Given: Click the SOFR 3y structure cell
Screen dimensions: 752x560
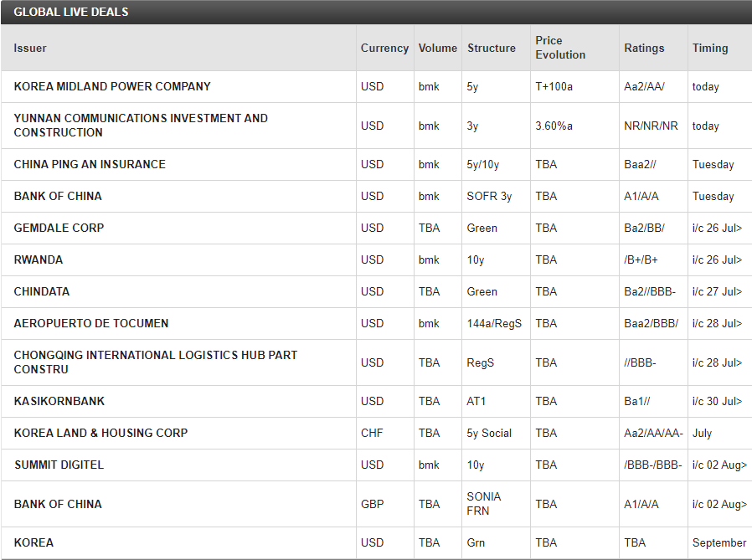Looking at the screenshot, I should 489,196.
